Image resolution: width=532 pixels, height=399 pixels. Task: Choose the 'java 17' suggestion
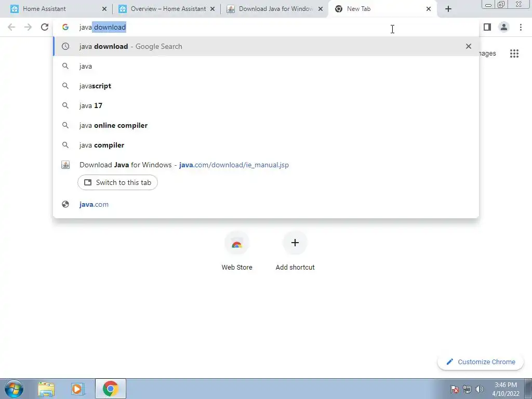coord(266,105)
